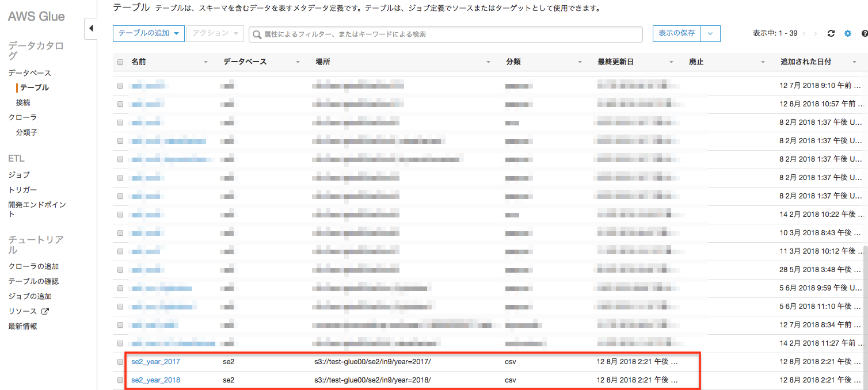
Task: Open the テーブルの追加 dropdown menu
Action: point(149,33)
